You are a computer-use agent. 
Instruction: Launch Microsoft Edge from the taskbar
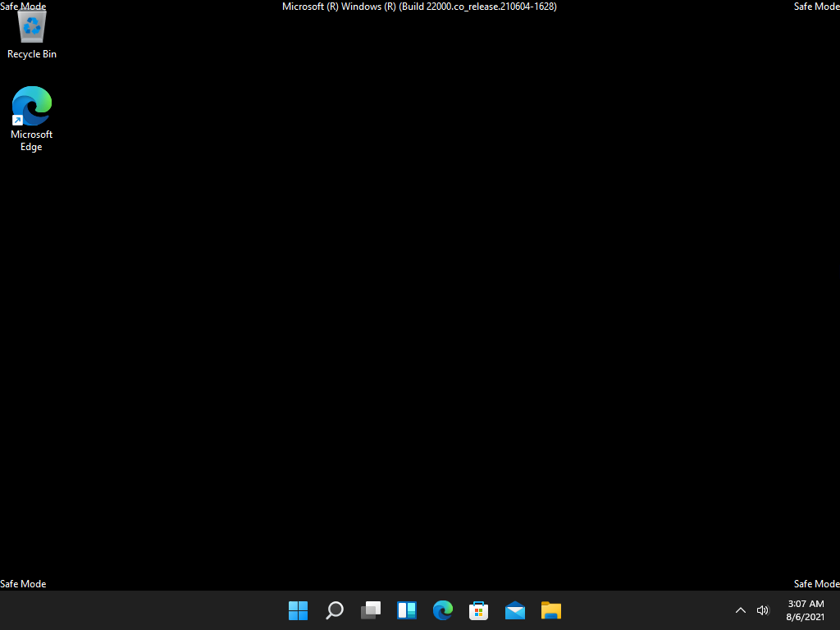tap(442, 610)
